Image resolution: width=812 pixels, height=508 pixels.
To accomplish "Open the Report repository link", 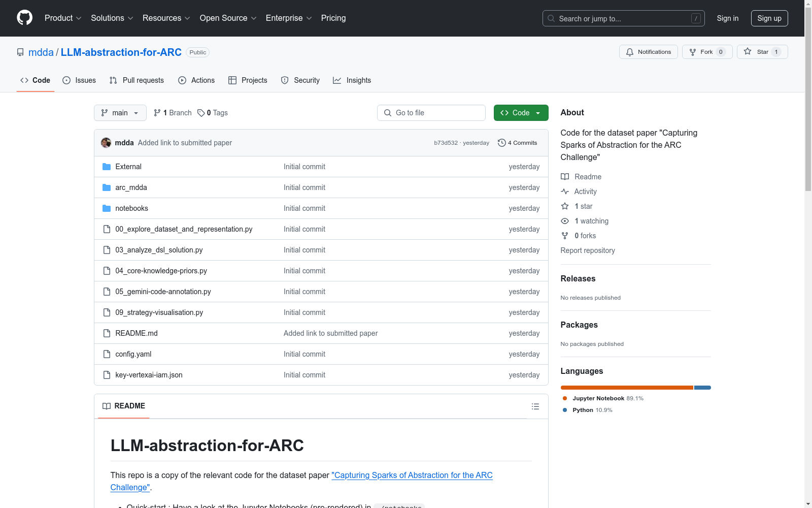I will (x=588, y=250).
